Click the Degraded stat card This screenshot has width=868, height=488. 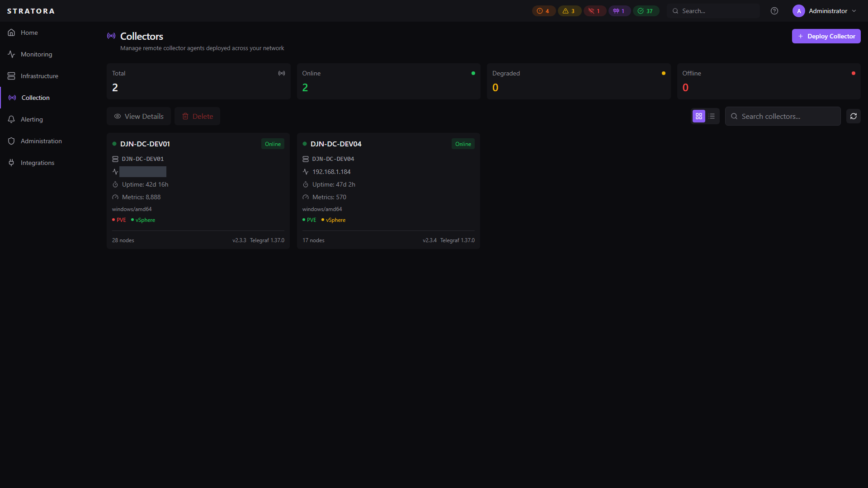pos(579,81)
